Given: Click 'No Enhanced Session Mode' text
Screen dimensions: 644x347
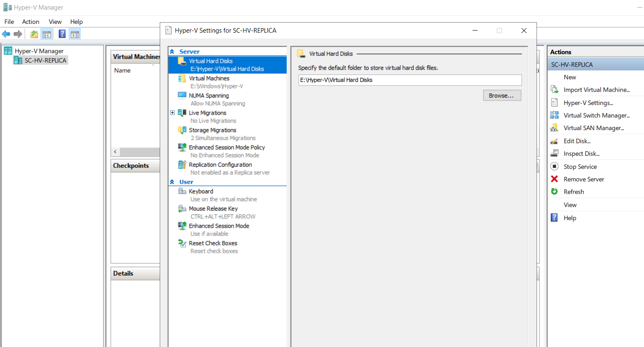Looking at the screenshot, I should (x=225, y=155).
